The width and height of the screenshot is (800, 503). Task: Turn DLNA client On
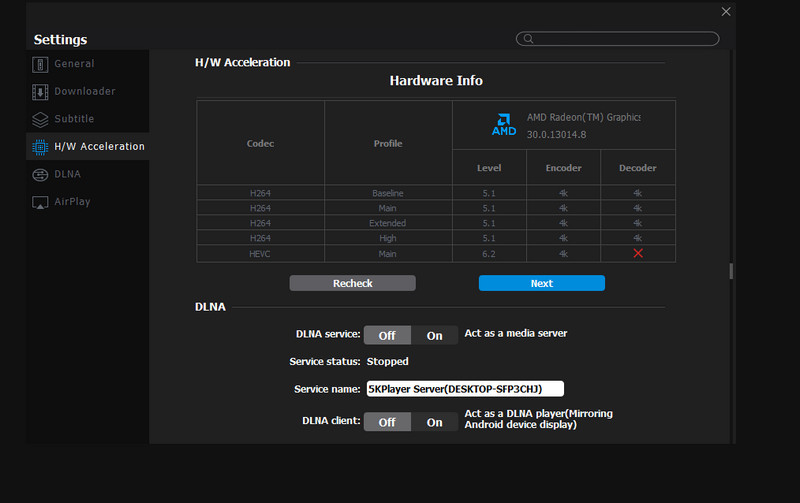434,422
